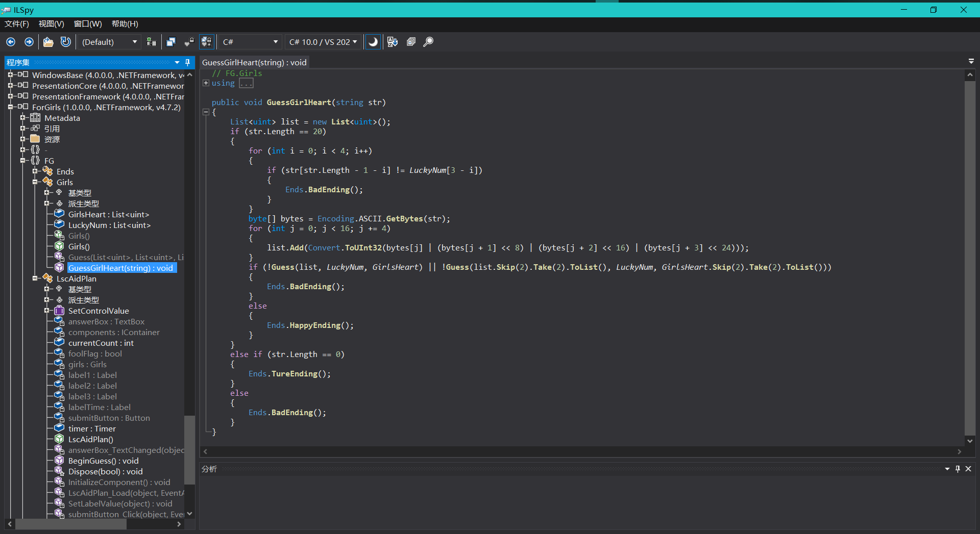The height and width of the screenshot is (534, 980).
Task: Collapse the method body fold marker
Action: [206, 112]
